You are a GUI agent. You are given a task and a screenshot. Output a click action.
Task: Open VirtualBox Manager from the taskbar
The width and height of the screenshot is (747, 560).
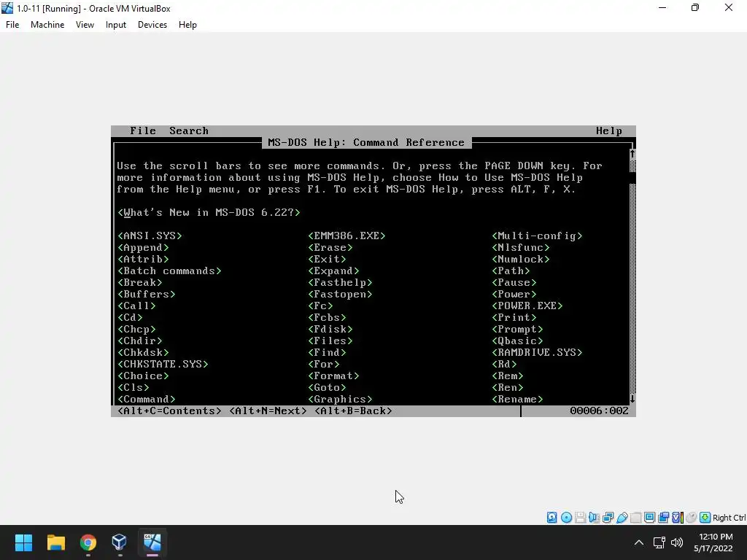(120, 542)
